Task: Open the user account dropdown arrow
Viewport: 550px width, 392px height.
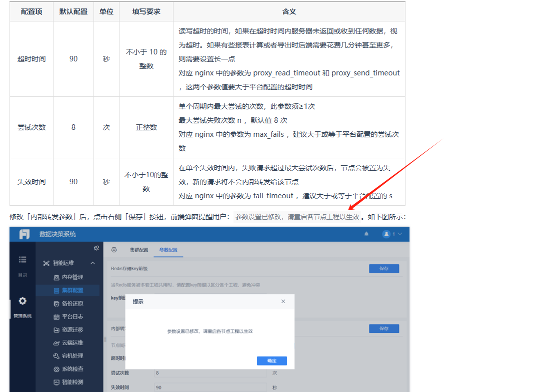Action: click(399, 234)
